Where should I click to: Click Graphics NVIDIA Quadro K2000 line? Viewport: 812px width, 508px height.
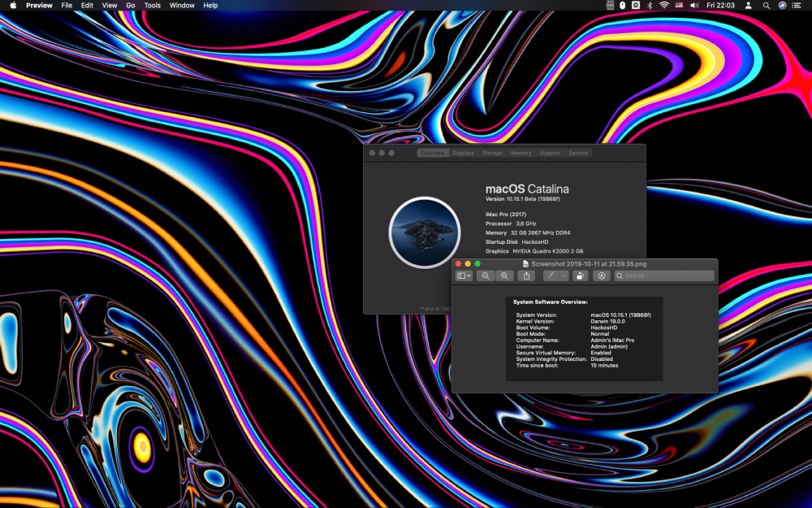pos(534,251)
